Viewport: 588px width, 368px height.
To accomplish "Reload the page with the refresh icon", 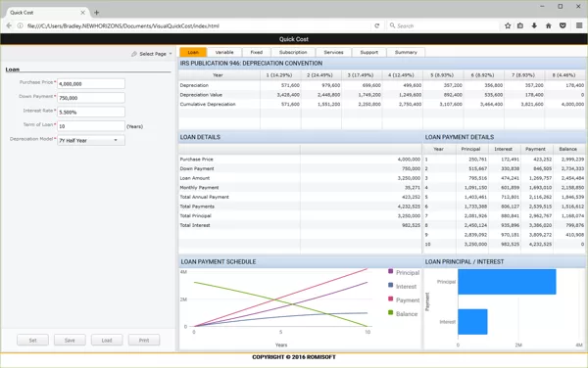I will tap(377, 25).
